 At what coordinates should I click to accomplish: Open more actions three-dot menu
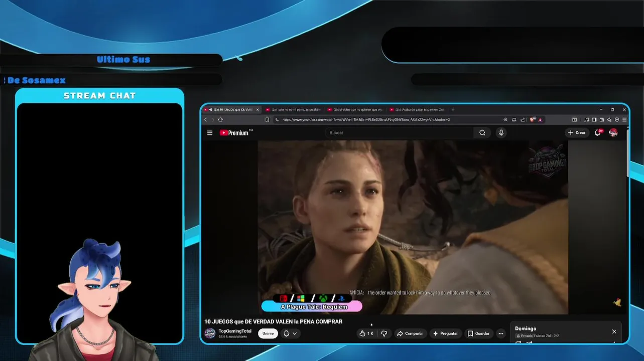500,333
